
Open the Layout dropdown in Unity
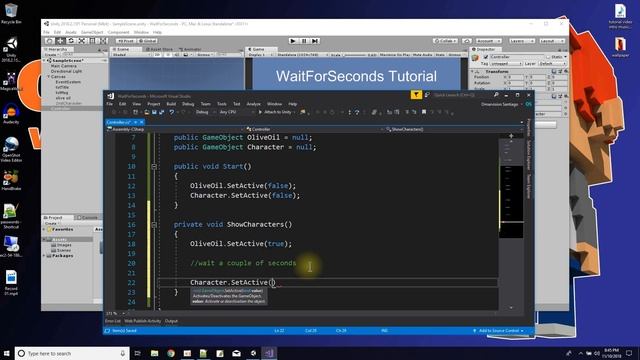[552, 41]
